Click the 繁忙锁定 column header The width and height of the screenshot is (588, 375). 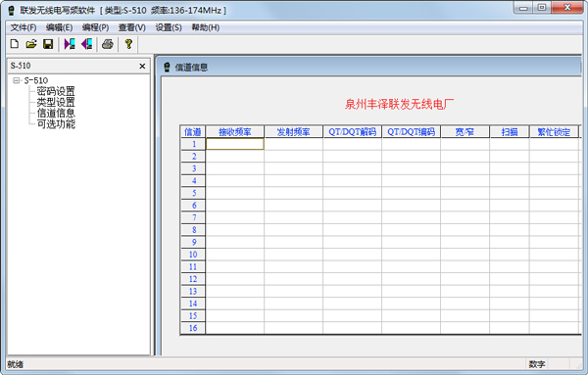point(554,132)
